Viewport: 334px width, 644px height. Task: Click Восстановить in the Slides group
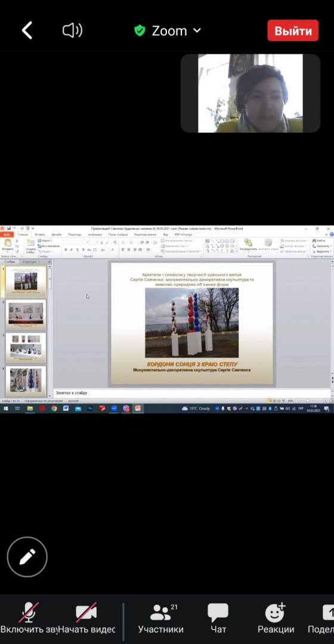pos(48,246)
